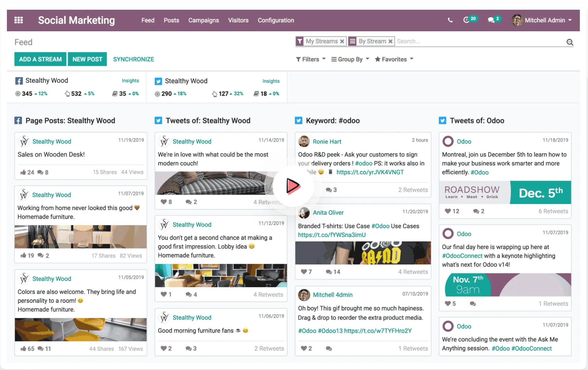
Task: Click the phone call icon in header
Action: pyautogui.click(x=450, y=20)
